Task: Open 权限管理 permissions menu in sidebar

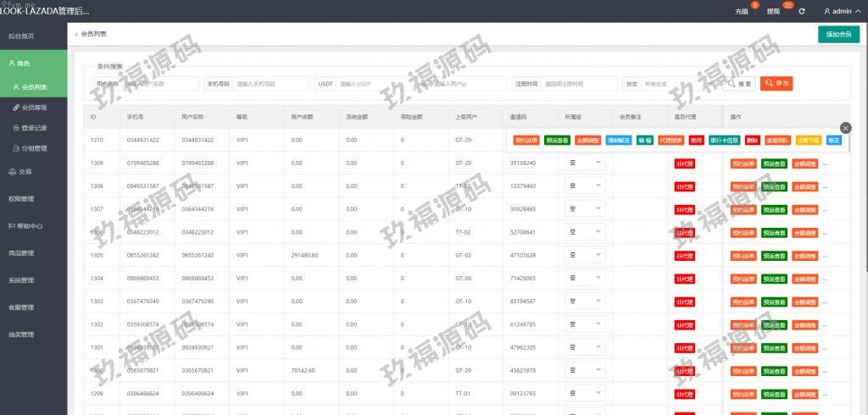Action: pos(21,199)
